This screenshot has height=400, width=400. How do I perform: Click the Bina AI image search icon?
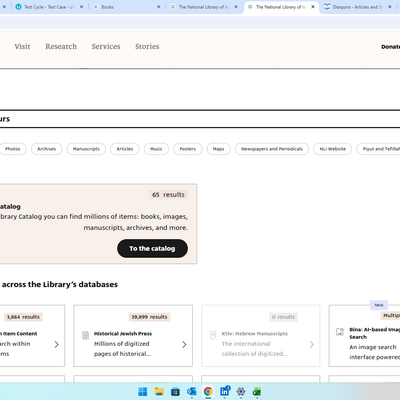[340, 332]
